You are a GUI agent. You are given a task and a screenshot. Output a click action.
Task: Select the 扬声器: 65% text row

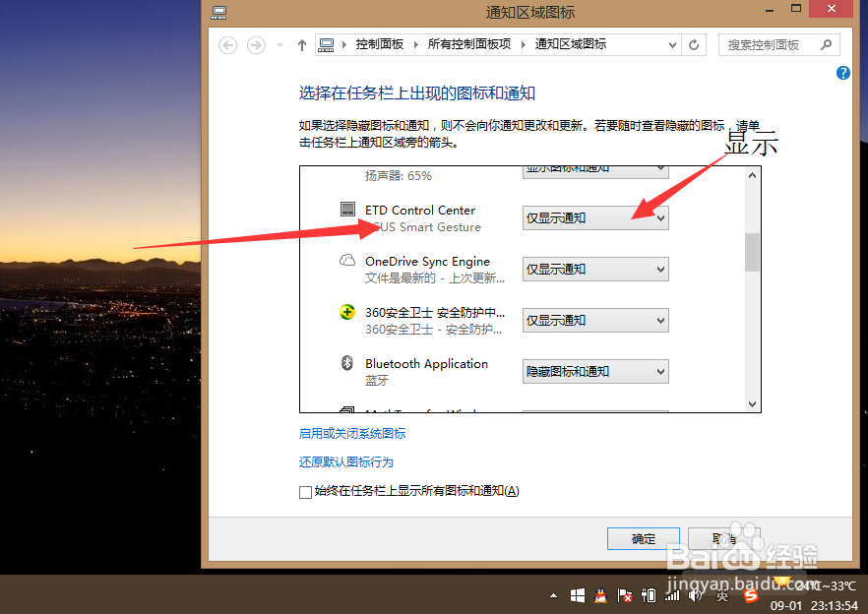click(x=398, y=176)
